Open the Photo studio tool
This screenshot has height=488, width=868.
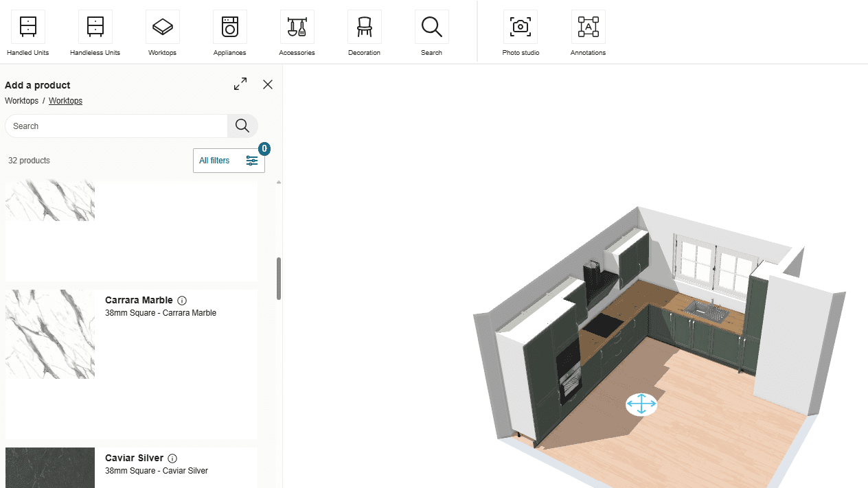(521, 33)
